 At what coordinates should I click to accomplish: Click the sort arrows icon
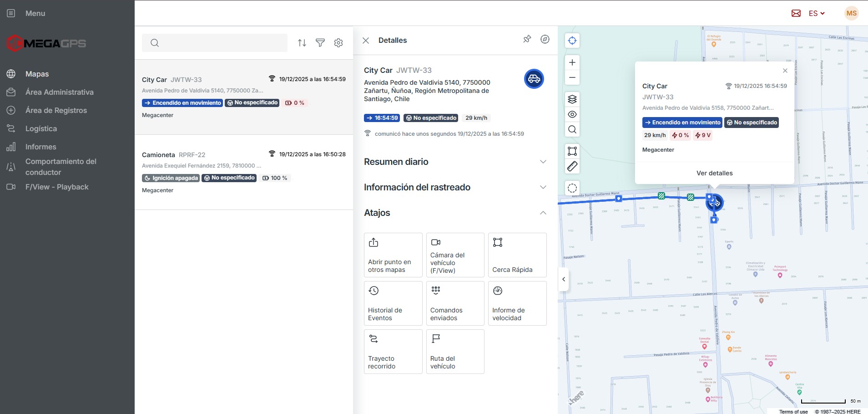pos(302,43)
